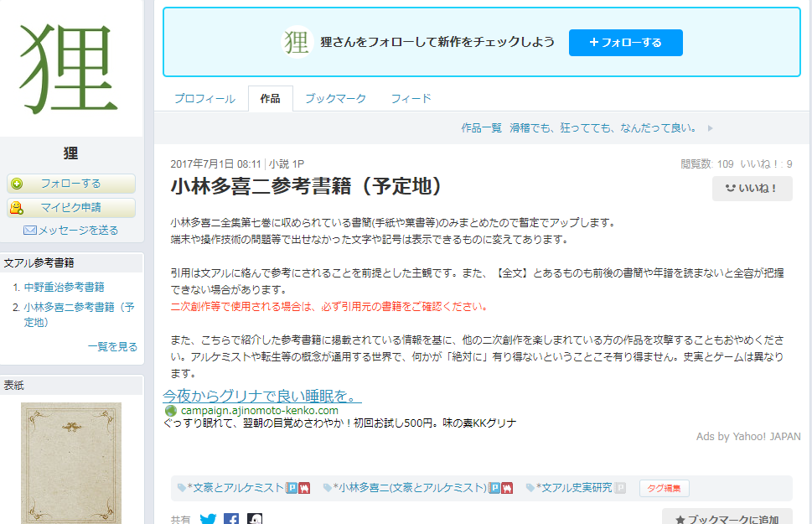This screenshot has height=524, width=812.
Task: Switch to the プロフィール tab
Action: tap(203, 98)
